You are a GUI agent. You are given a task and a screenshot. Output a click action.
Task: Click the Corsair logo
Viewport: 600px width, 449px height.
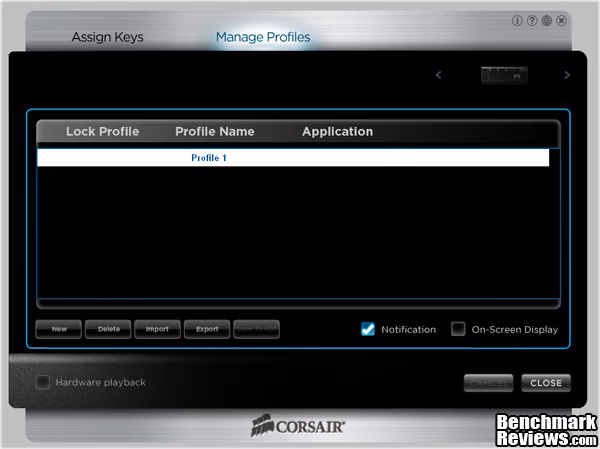coord(298,425)
